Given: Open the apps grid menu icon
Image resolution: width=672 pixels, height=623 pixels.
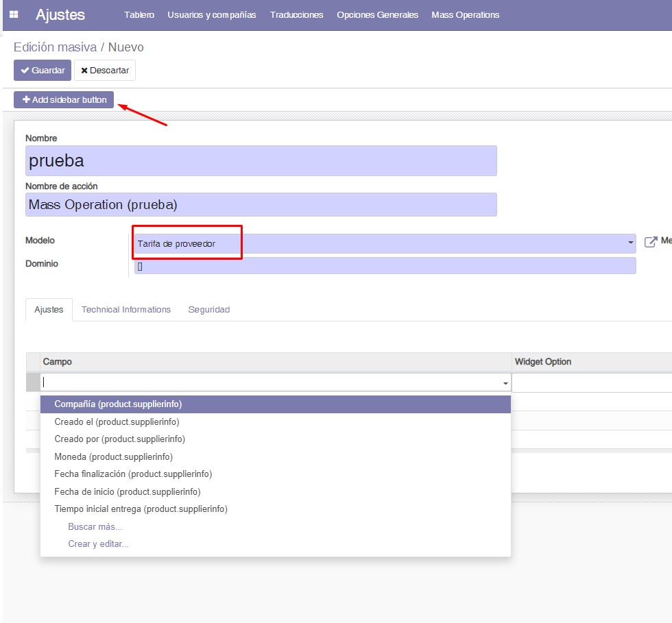Looking at the screenshot, I should (14, 14).
